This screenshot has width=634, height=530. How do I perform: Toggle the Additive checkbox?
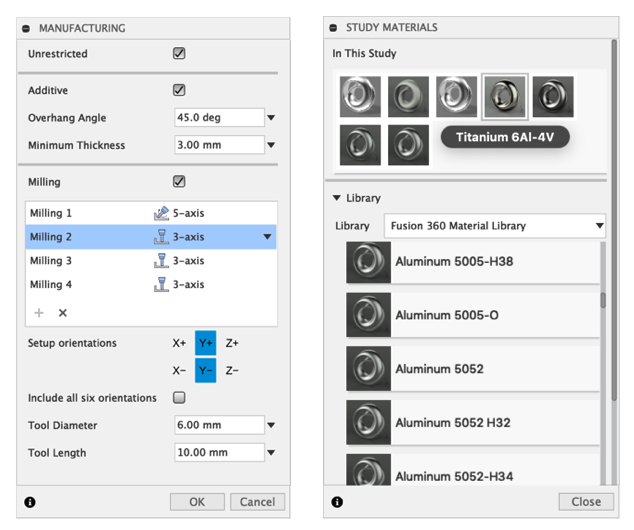pos(179,90)
